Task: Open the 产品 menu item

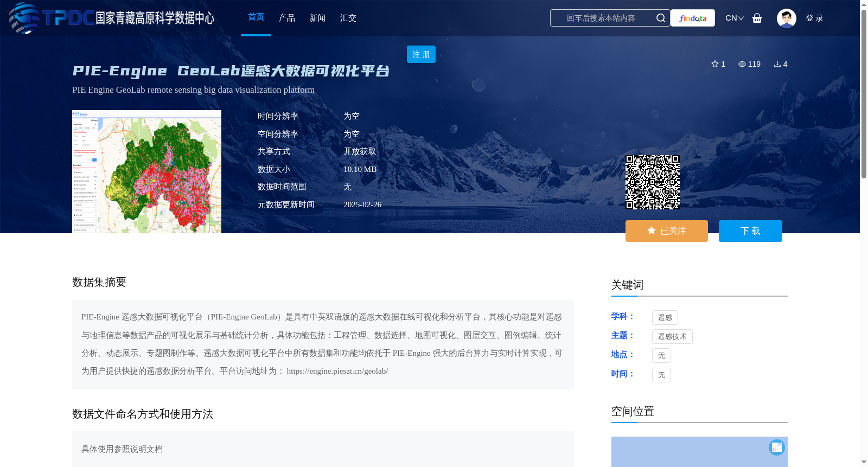Action: click(x=287, y=18)
